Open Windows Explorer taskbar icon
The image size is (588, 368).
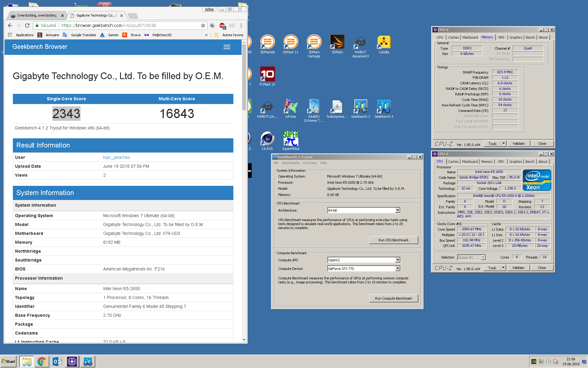[x=26, y=362]
